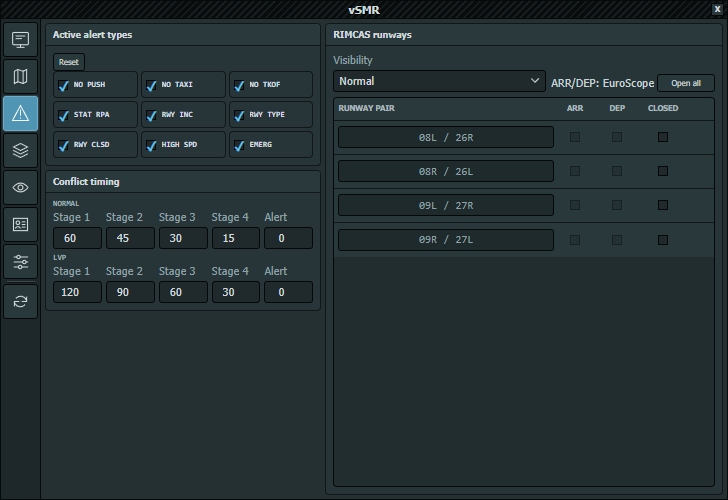The width and height of the screenshot is (728, 500).
Task: Select the 08R / 26L runway pair
Action: [446, 171]
